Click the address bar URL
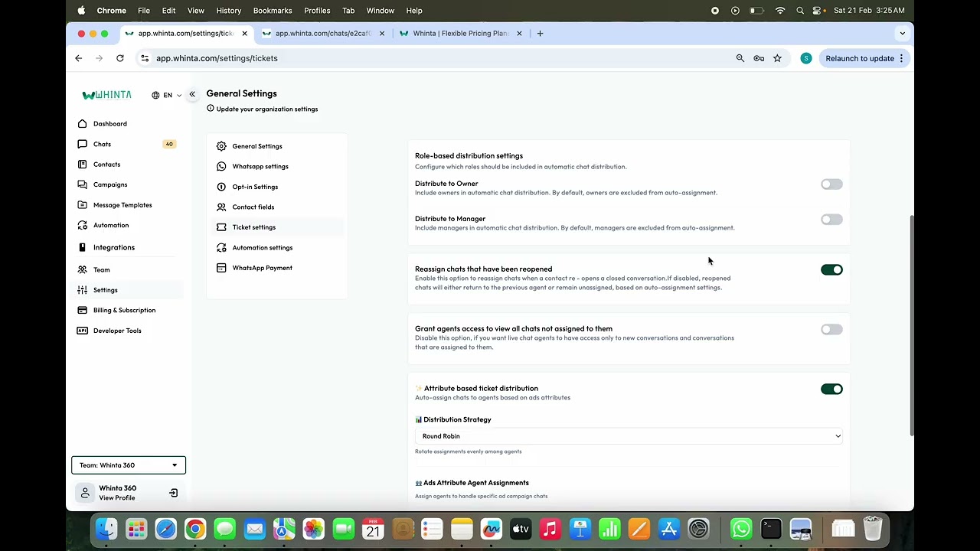Viewport: 980px width, 551px height. [217, 58]
